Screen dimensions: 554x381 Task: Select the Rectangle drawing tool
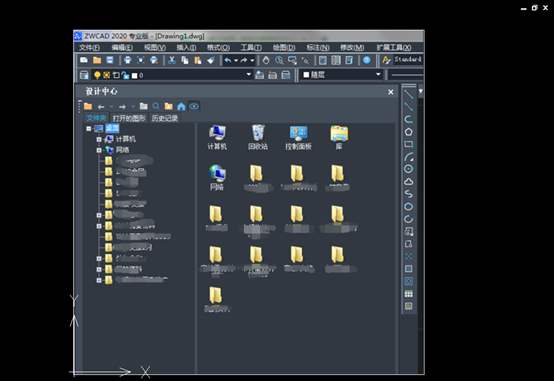click(x=408, y=144)
